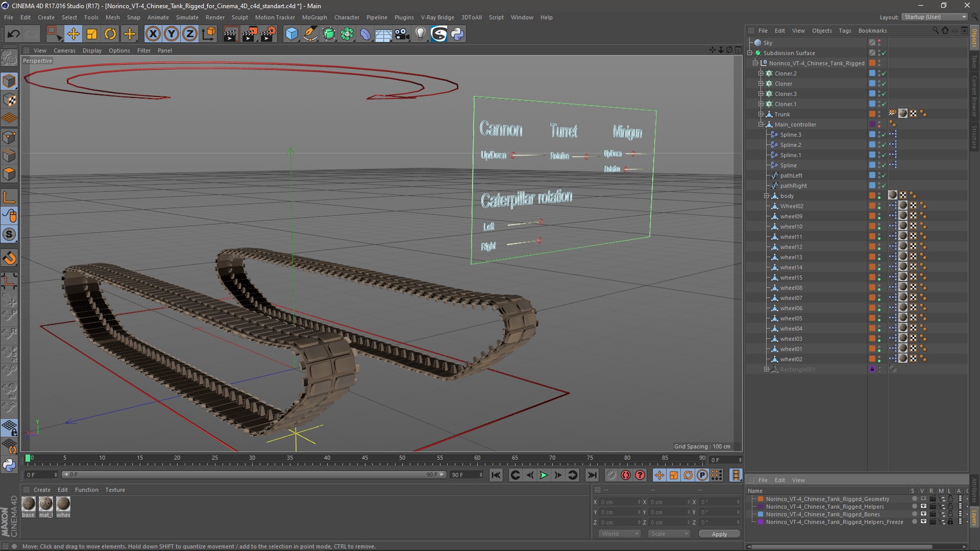Click the Coordinate system icon

coord(208,34)
